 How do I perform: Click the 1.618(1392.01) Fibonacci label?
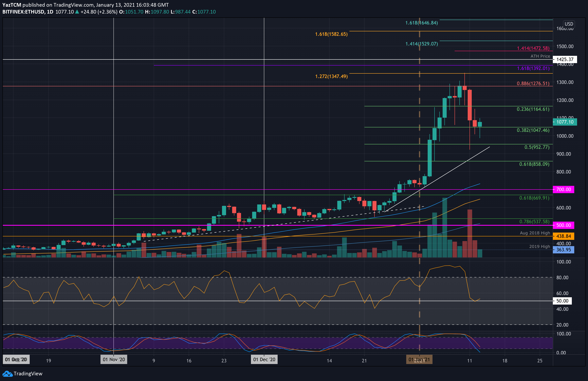point(533,68)
